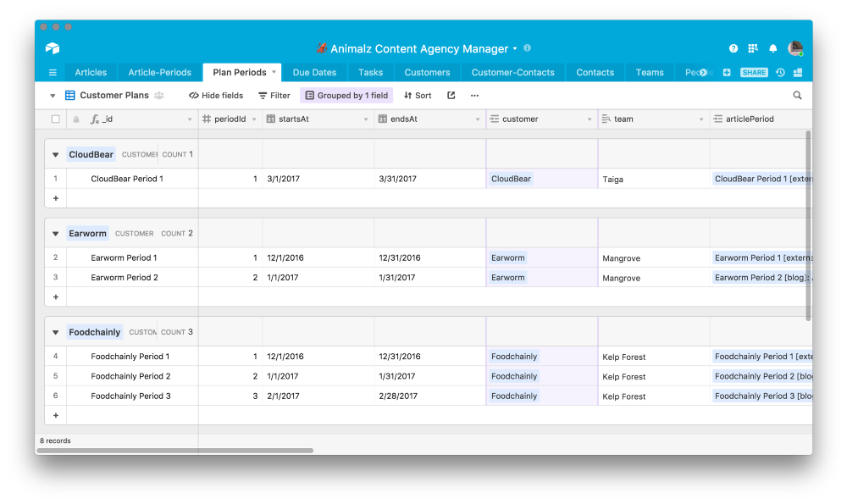
Task: Click the Sort button
Action: [x=418, y=95]
